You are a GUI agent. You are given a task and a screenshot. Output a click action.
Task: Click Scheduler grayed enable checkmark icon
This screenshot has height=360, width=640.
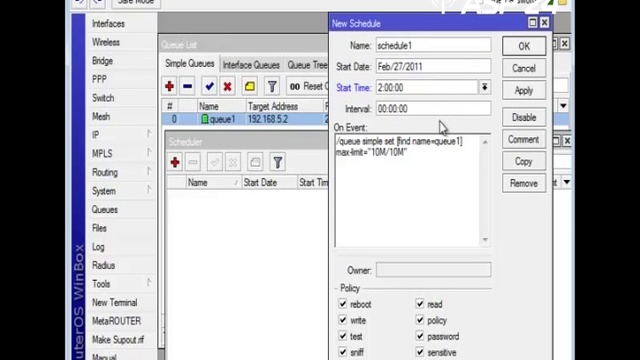[215, 162]
